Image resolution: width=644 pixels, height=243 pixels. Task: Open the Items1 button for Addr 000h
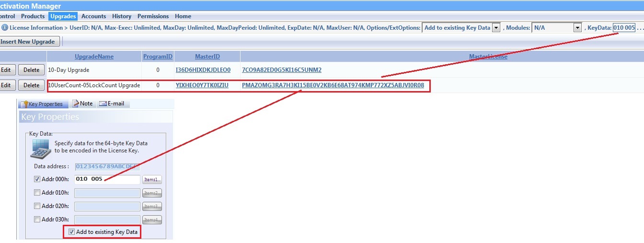pos(151,180)
